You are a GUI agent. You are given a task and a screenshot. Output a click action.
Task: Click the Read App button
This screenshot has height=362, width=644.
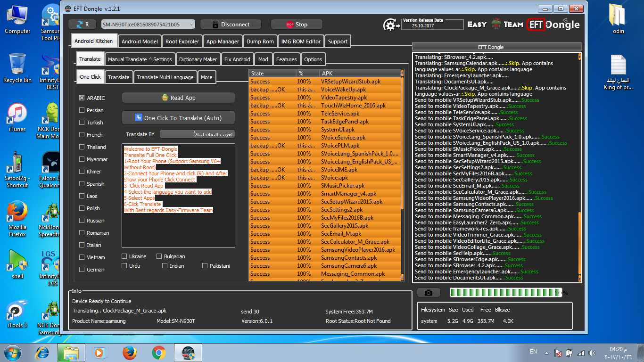178,98
